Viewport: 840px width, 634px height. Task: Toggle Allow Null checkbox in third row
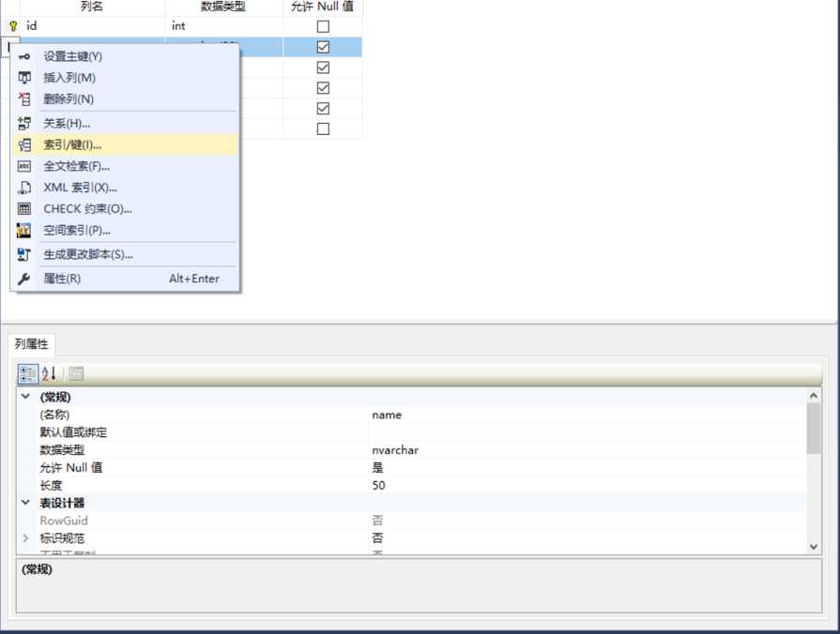pos(323,68)
